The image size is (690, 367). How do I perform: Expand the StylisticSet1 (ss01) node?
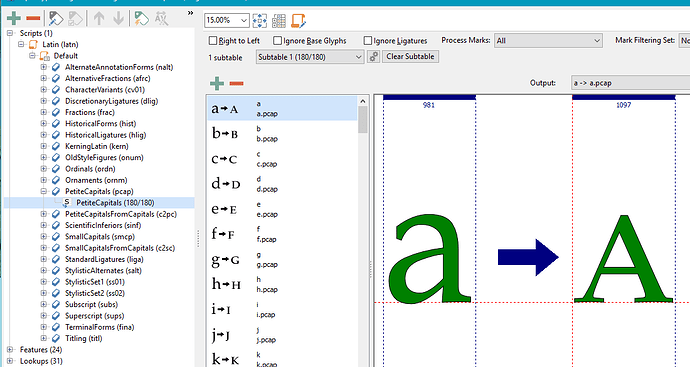point(44,282)
